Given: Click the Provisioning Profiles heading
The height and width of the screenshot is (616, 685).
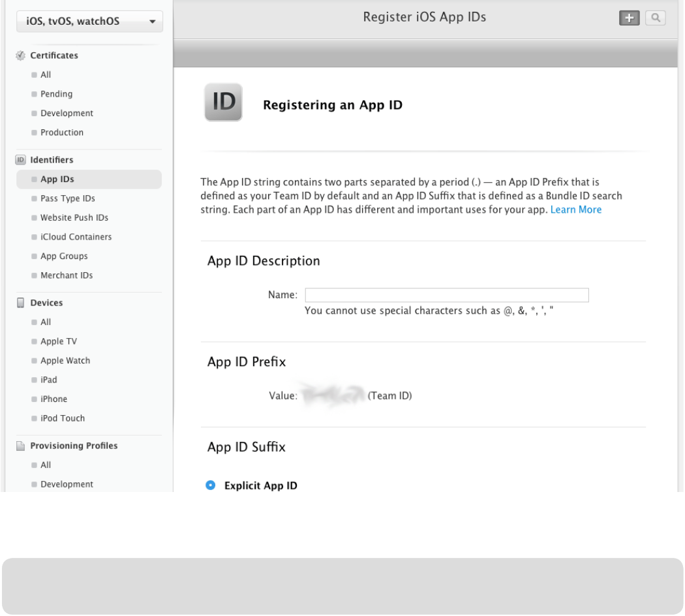Looking at the screenshot, I should coord(74,446).
